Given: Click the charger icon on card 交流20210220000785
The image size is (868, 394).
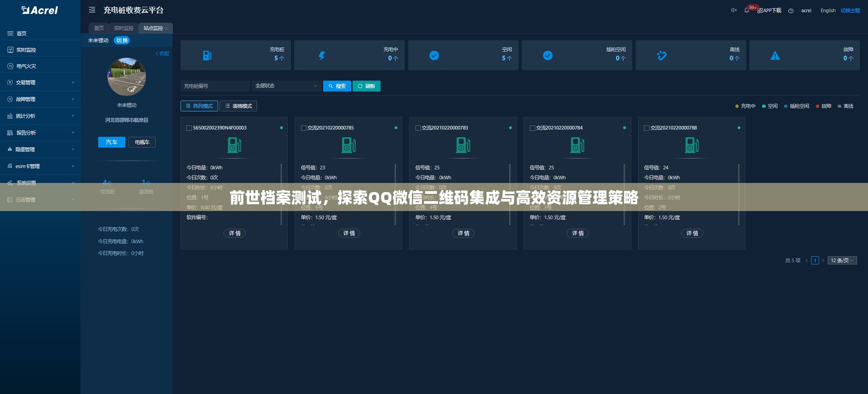Looking at the screenshot, I should [348, 145].
